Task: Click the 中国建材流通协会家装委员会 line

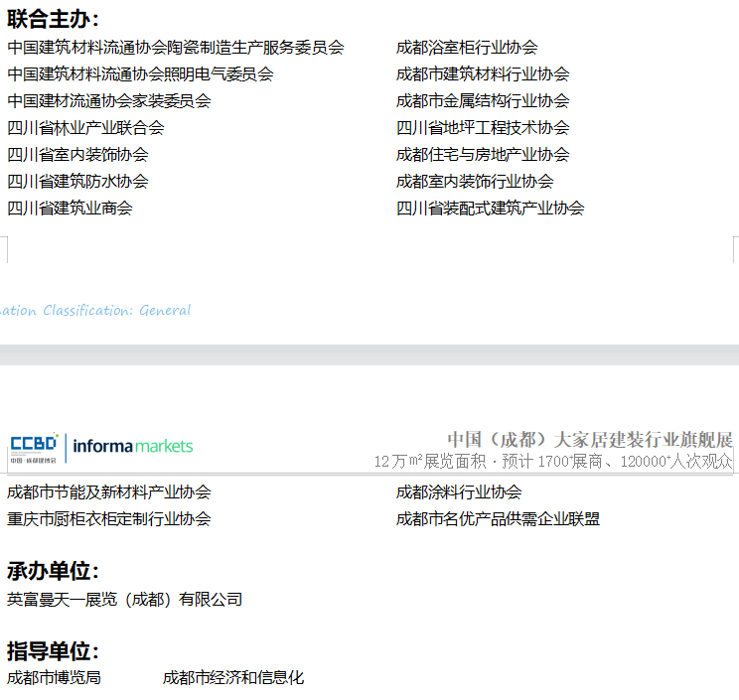Action: click(x=109, y=101)
